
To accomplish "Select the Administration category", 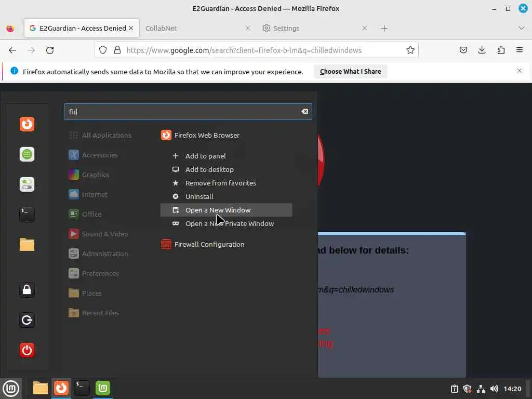I will [98, 254].
